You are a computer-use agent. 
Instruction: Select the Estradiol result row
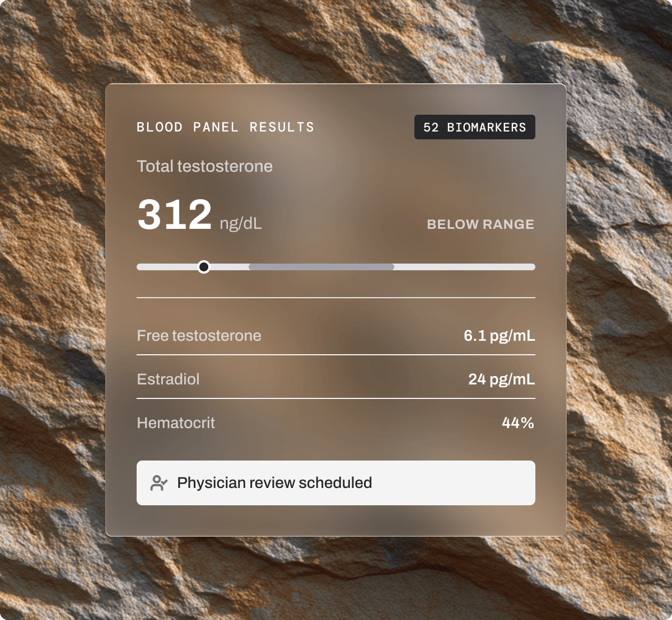point(336,379)
